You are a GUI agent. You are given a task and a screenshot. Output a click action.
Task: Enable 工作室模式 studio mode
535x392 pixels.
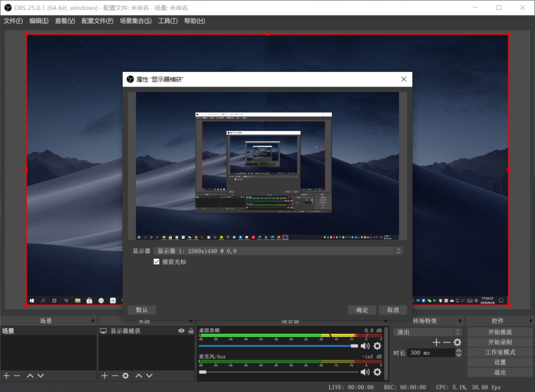[x=500, y=352]
